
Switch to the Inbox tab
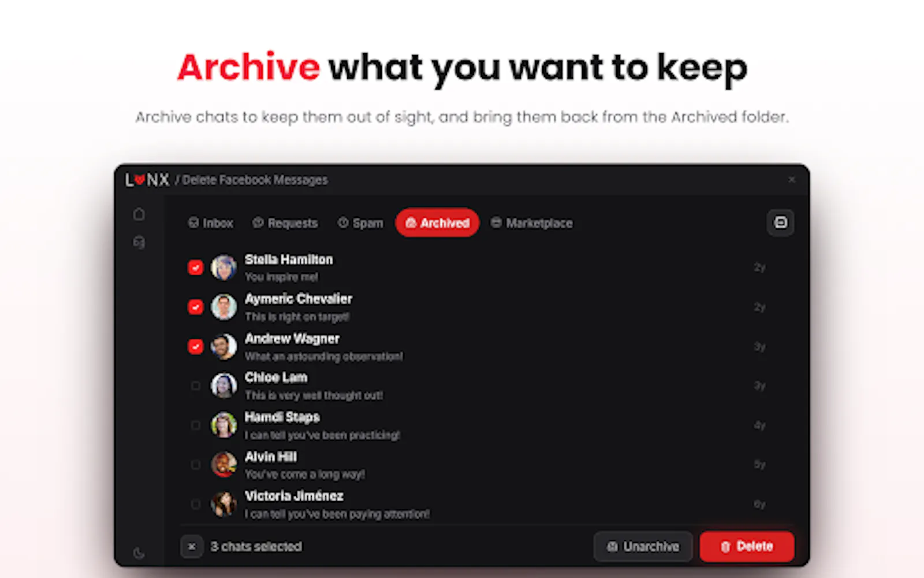(x=211, y=223)
